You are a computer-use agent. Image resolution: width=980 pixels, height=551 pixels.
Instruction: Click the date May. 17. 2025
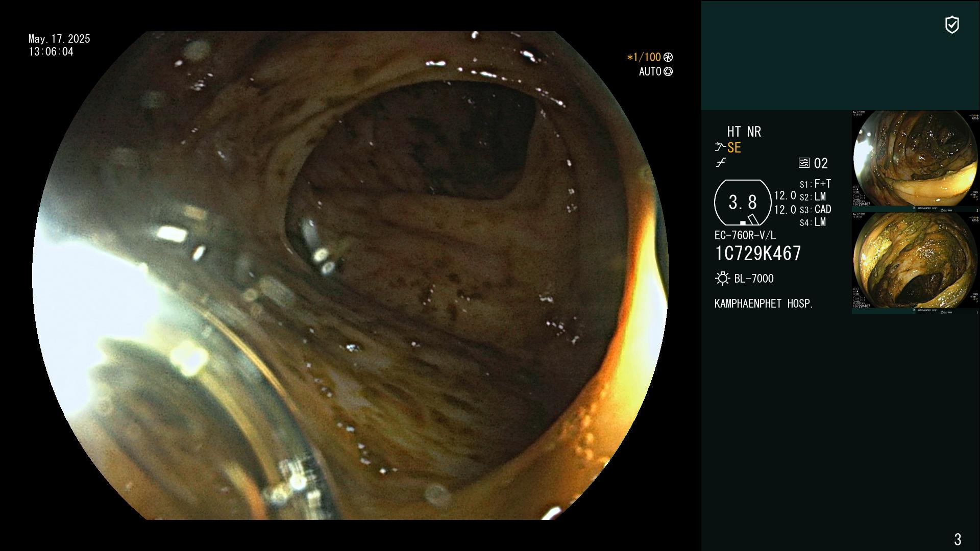click(59, 39)
